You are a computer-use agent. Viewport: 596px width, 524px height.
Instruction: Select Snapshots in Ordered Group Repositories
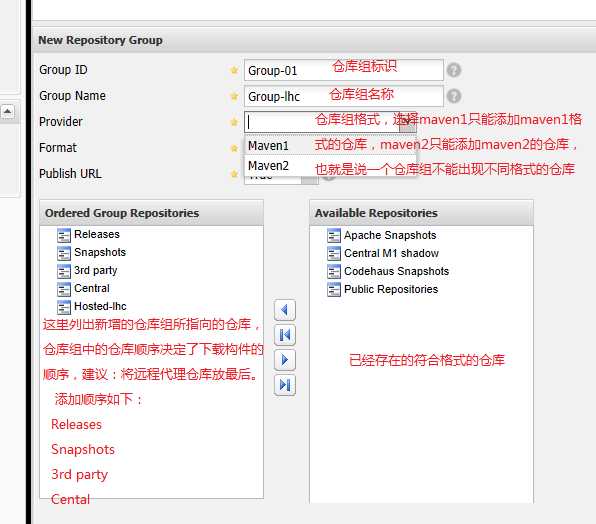(x=100, y=252)
